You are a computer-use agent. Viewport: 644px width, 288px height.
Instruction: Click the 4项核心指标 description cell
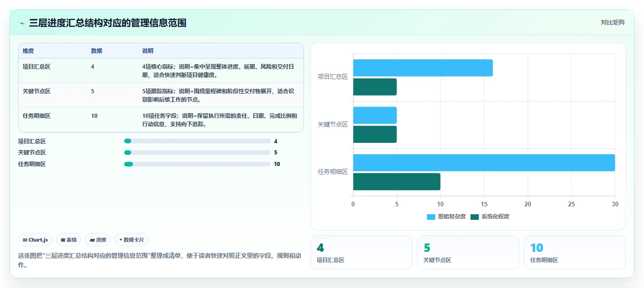221,70
